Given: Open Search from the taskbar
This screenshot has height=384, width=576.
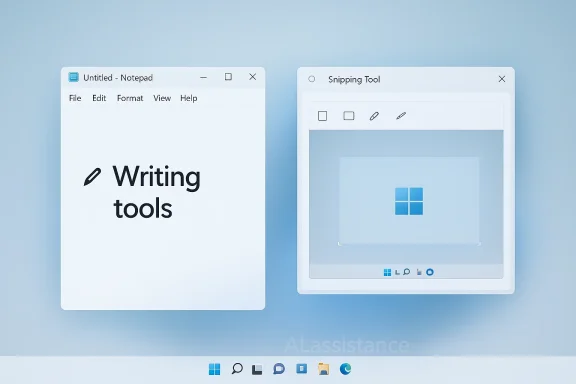Looking at the screenshot, I should [237, 369].
